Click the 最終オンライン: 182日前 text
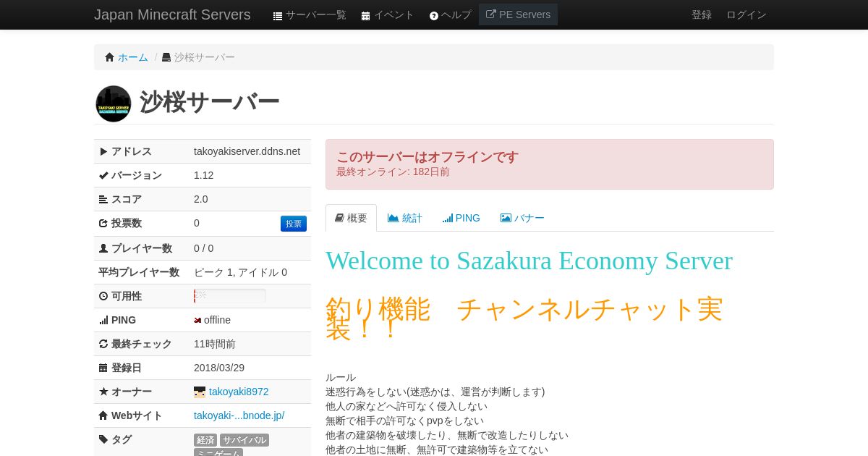 coord(393,172)
